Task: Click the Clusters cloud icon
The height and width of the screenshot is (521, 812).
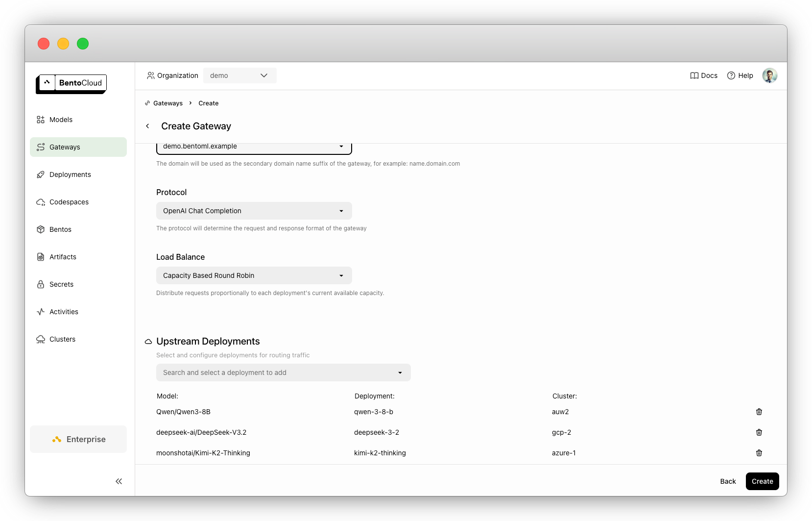Action: click(41, 339)
